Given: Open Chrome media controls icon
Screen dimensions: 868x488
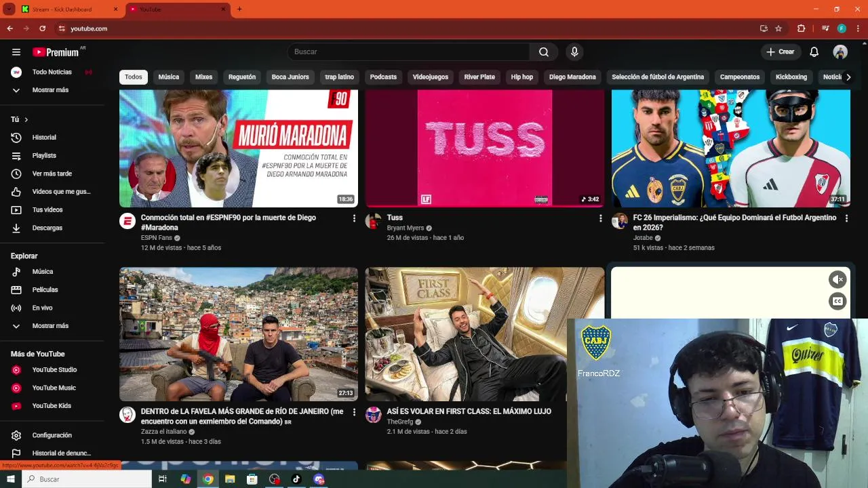Looking at the screenshot, I should click(x=825, y=28).
